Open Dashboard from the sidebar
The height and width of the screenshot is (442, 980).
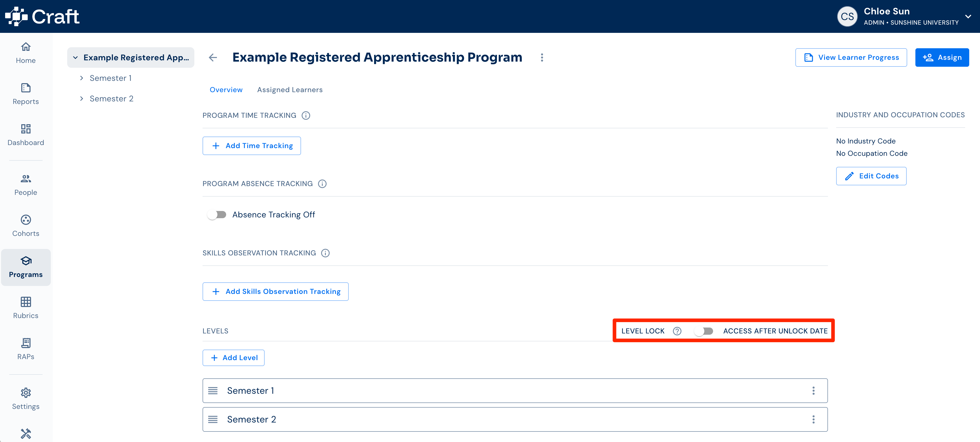point(25,135)
